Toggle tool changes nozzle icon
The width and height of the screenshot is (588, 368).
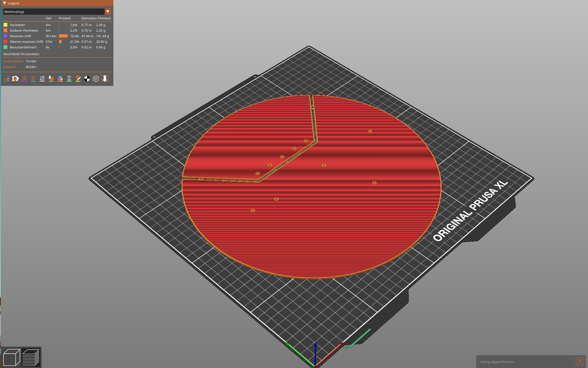51,79
